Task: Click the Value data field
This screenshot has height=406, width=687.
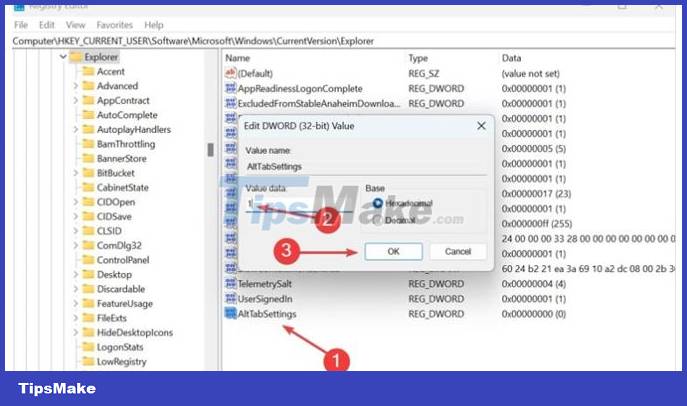Action: point(299,204)
